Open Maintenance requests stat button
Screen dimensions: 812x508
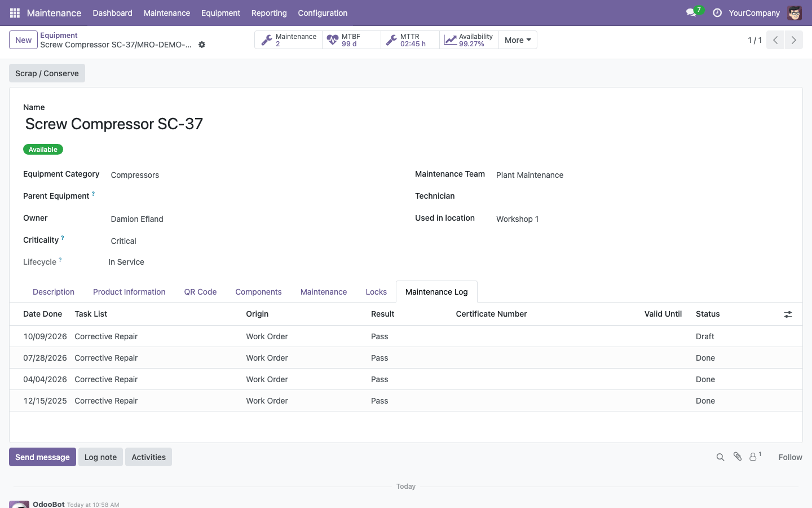pos(289,40)
